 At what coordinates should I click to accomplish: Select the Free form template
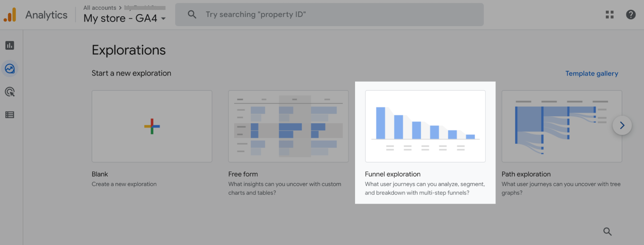pyautogui.click(x=288, y=126)
